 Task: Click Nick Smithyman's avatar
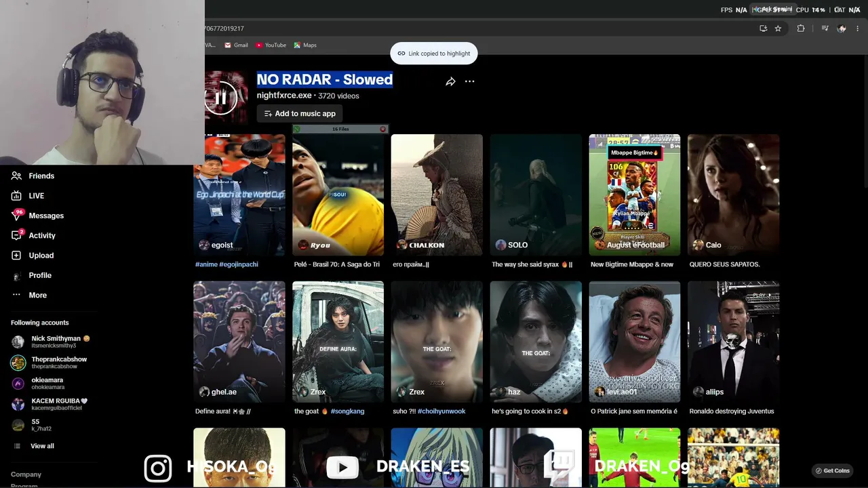(18, 342)
